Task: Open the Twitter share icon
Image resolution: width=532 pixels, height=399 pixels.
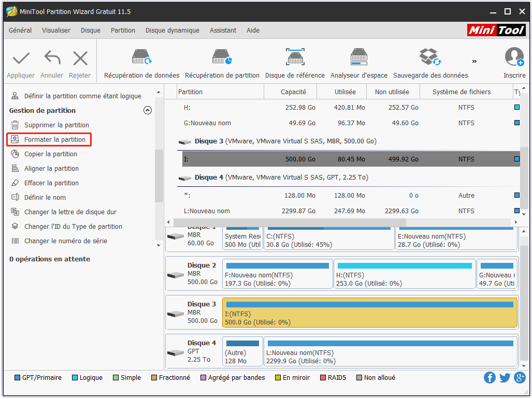Action: click(x=505, y=378)
